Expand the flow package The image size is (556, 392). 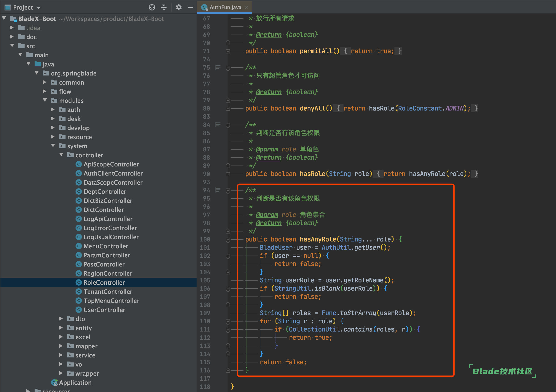(x=45, y=91)
